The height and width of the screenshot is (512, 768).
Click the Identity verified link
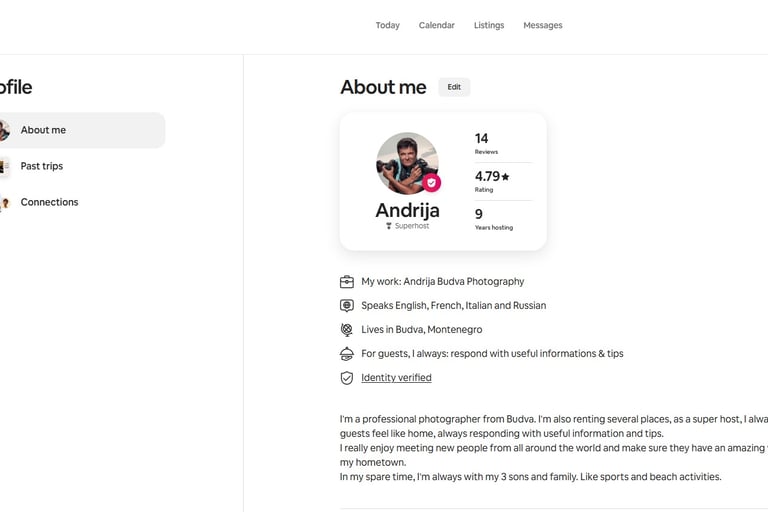[396, 378]
